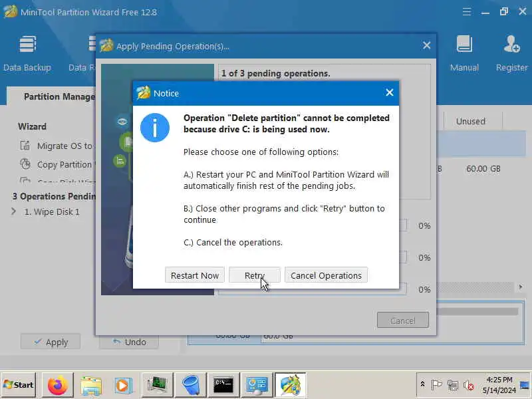Image resolution: width=532 pixels, height=399 pixels.
Task: Click the Action Center flag tray icon
Action: point(436,385)
